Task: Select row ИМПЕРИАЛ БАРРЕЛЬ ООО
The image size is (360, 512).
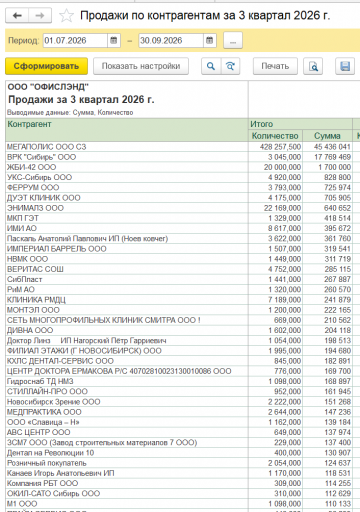Action: (x=127, y=249)
